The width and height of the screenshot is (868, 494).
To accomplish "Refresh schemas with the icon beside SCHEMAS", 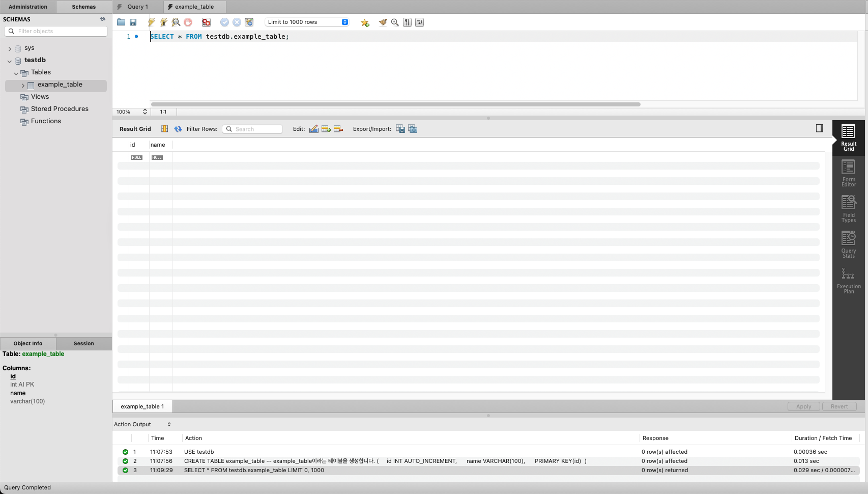I will 103,19.
